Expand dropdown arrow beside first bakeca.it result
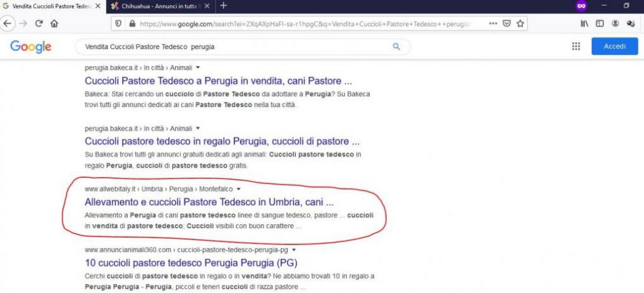The height and width of the screenshot is (293, 644). pyautogui.click(x=198, y=68)
